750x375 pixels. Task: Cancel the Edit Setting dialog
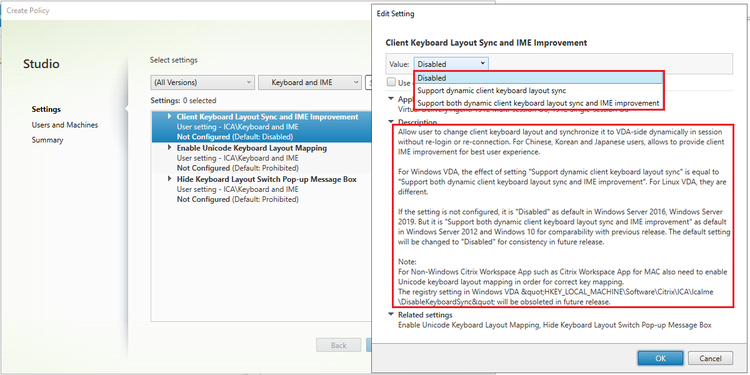tap(710, 358)
